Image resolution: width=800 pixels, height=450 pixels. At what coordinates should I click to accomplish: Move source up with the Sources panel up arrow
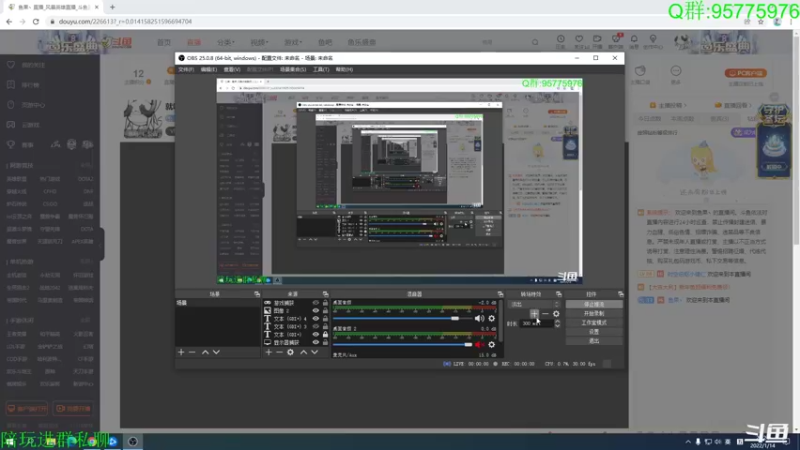coord(304,352)
